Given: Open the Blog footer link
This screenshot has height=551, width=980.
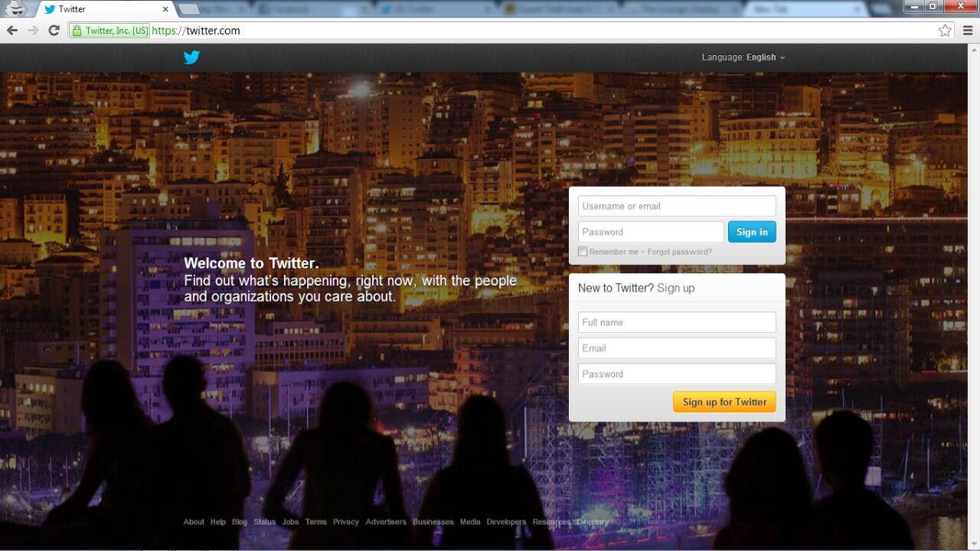Looking at the screenshot, I should coord(240,522).
